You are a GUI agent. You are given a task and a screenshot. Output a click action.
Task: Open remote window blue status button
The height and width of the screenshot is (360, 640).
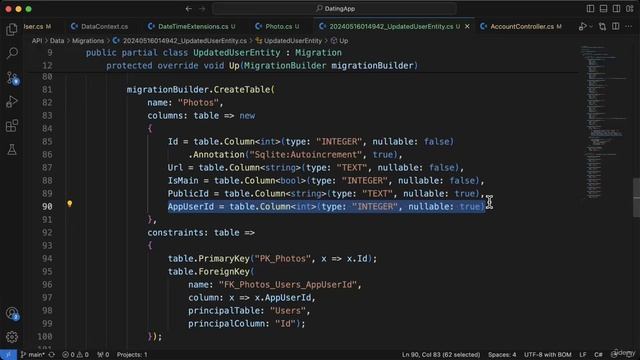tap(8, 355)
